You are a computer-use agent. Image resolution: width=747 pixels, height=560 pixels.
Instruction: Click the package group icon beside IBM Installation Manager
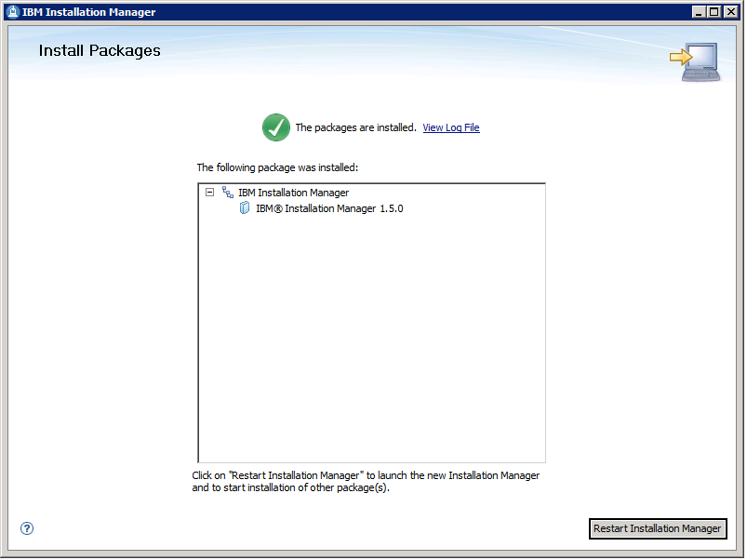tap(228, 193)
